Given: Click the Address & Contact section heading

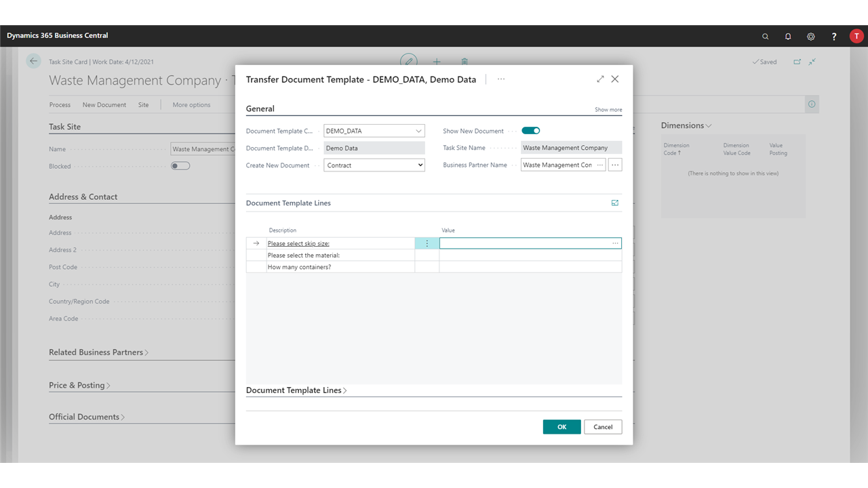Looking at the screenshot, I should [83, 197].
